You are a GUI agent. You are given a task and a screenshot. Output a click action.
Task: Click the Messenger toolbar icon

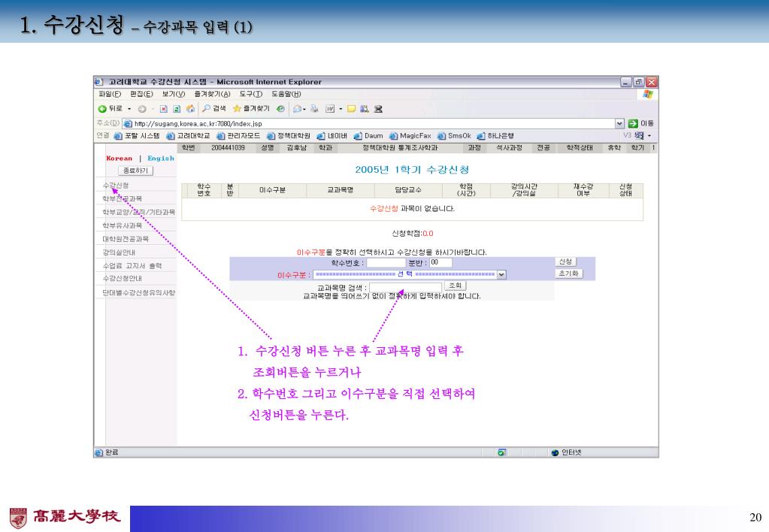click(378, 109)
